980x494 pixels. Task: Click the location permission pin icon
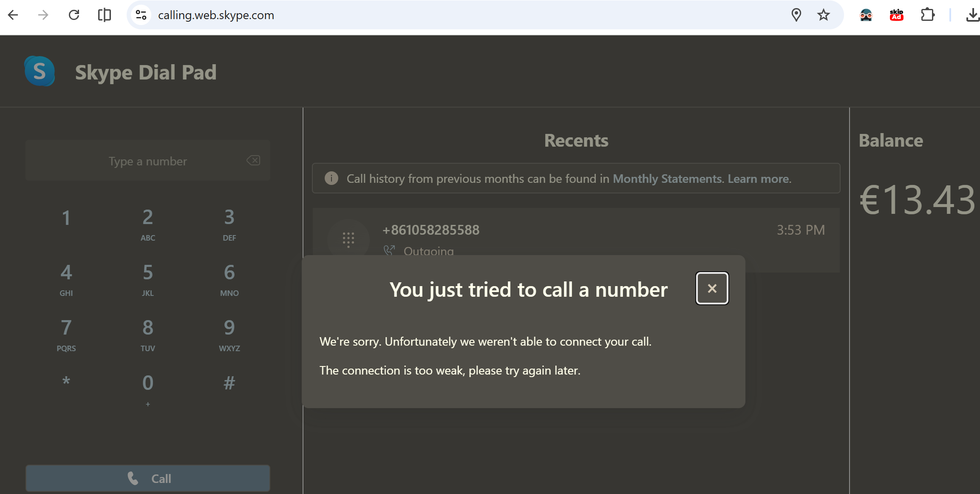click(796, 15)
